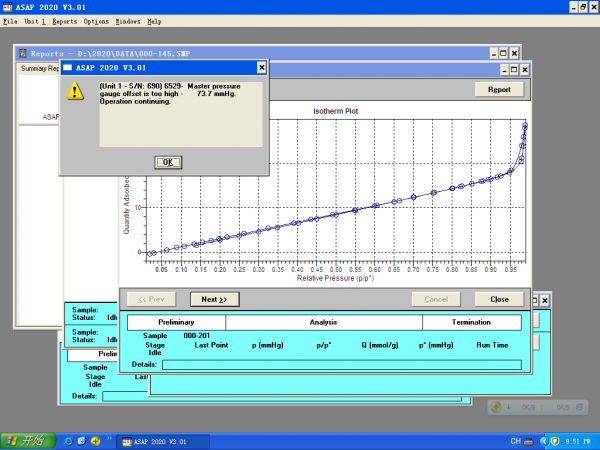600x450 pixels.
Task: Open the Start menu
Action: (28, 441)
